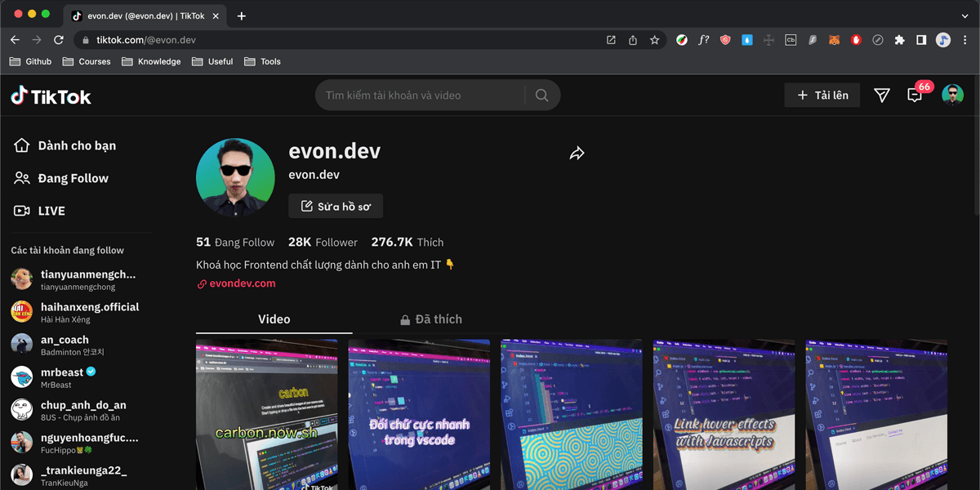Open the Courses bookmarks folder
This screenshot has width=980, height=490.
[87, 61]
